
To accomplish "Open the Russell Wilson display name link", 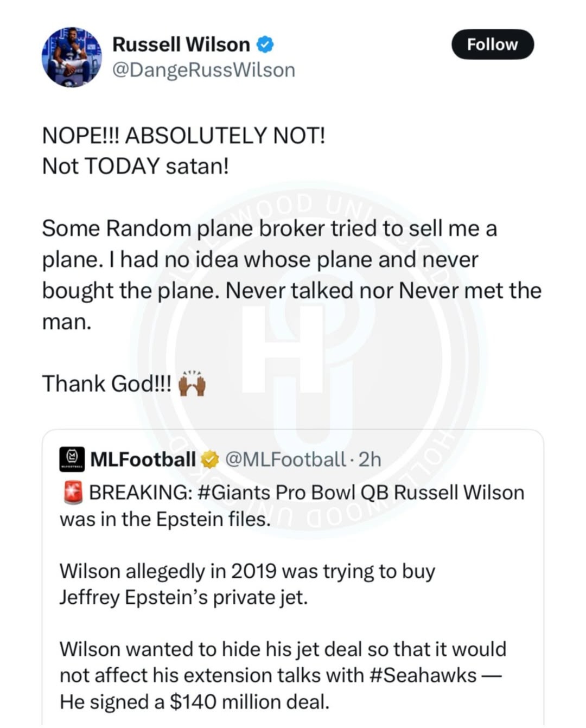I will coord(181,44).
